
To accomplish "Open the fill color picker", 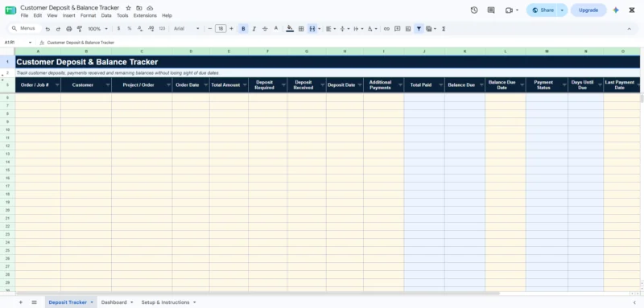I will [x=290, y=29].
